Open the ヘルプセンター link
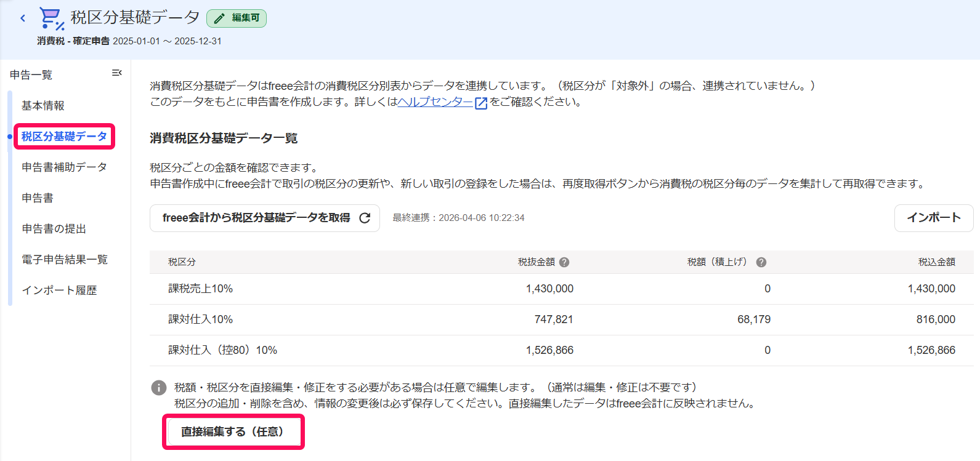The width and height of the screenshot is (980, 461). 435,102
